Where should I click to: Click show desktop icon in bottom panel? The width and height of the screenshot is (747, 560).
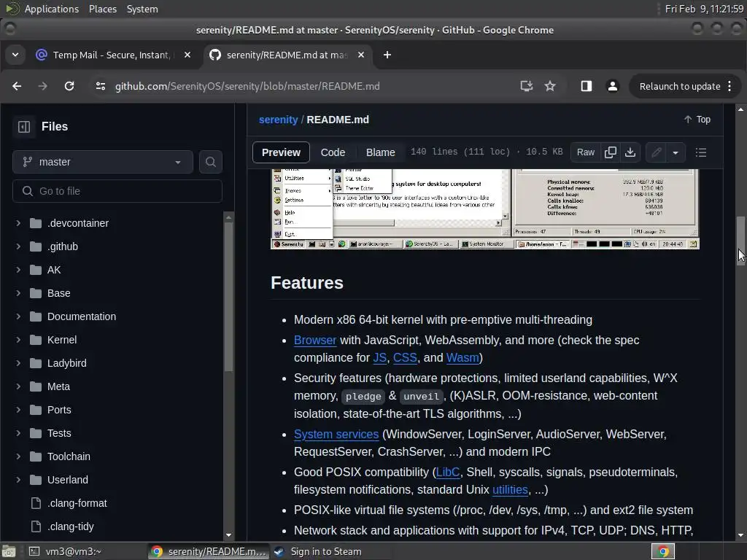click(9, 551)
